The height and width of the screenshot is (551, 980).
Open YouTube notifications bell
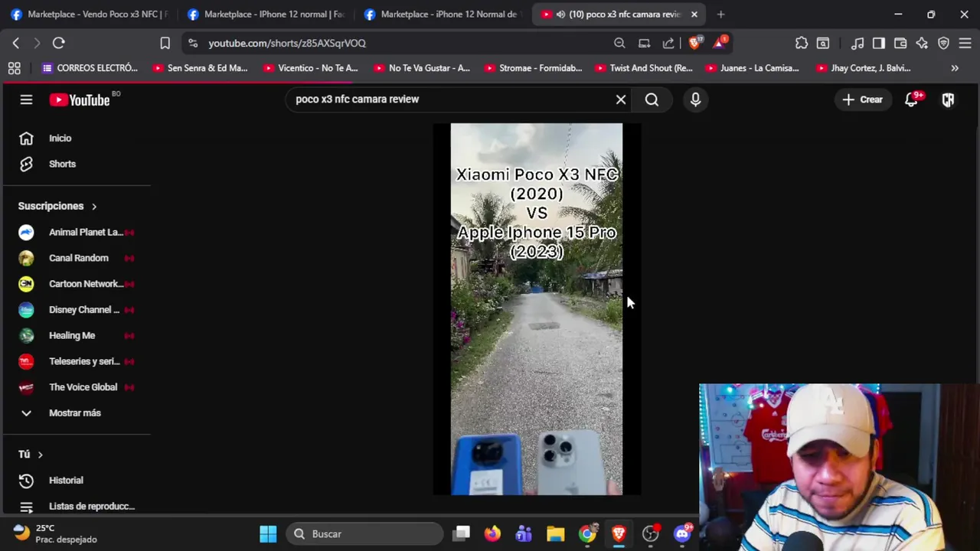coord(911,99)
